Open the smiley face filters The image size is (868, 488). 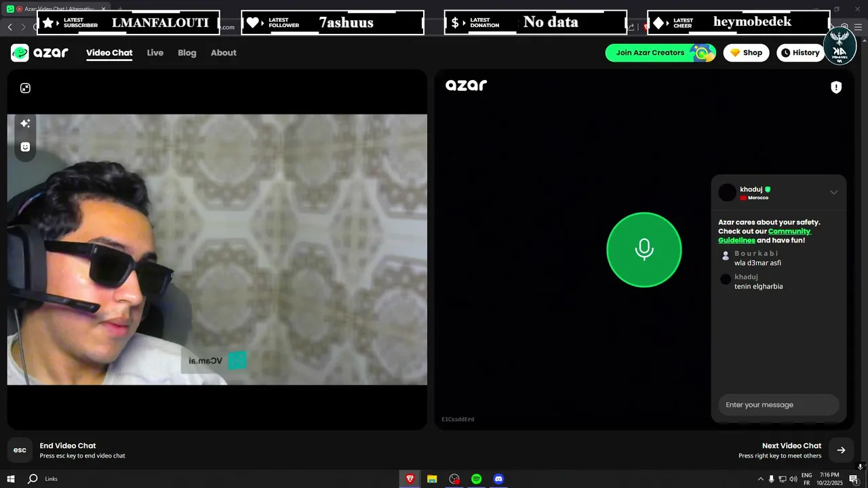25,147
